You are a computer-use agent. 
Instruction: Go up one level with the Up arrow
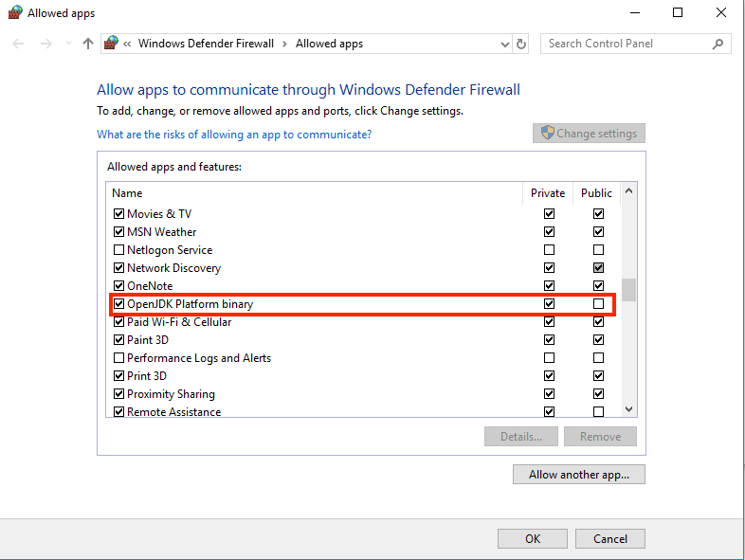(87, 44)
